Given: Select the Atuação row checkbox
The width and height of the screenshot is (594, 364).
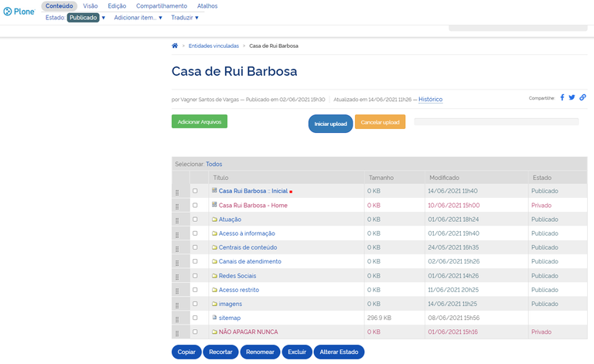Looking at the screenshot, I should pyautogui.click(x=195, y=219).
